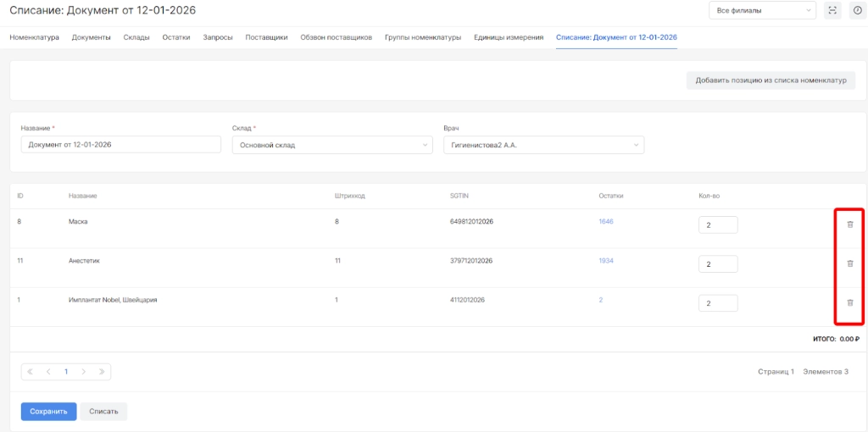Click trash icon for Анестетик row
The image size is (868, 432).
(850, 263)
